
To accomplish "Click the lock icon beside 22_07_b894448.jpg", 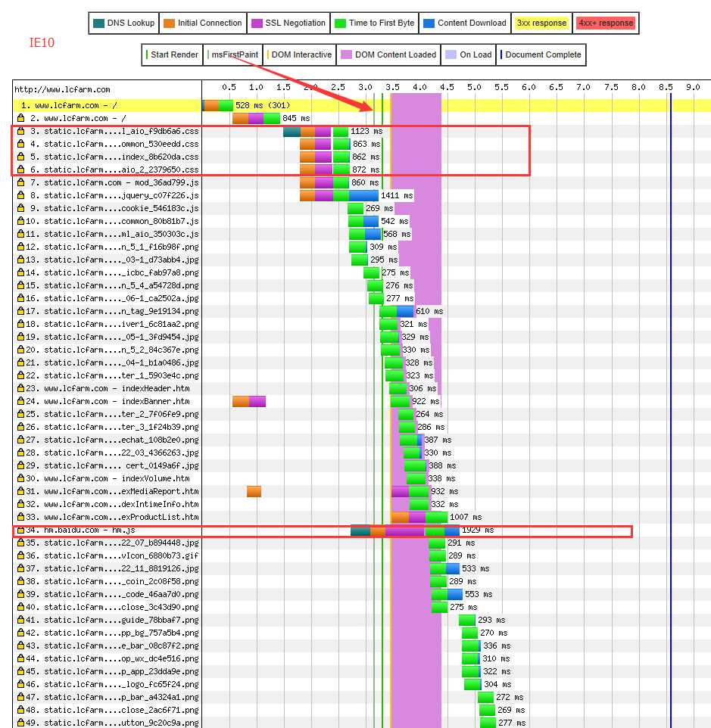I will coord(20,543).
